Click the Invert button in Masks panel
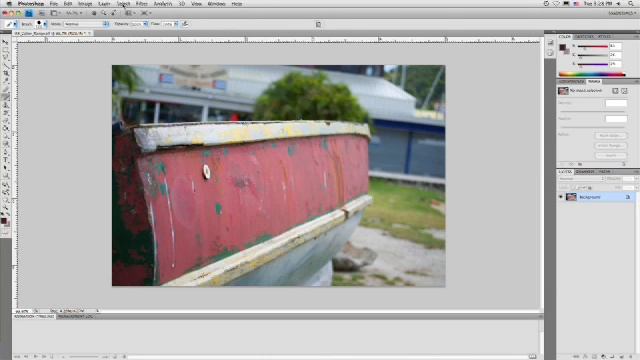The height and width of the screenshot is (360, 640). 610,156
